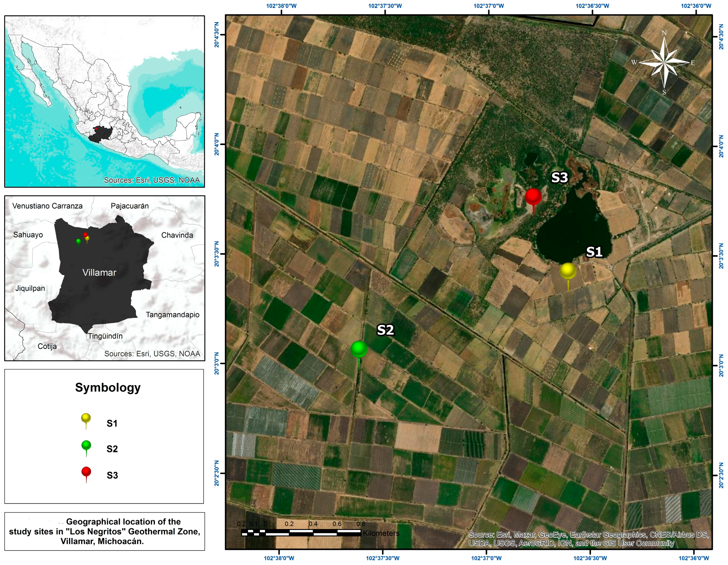
Task: Click the Esri Maxar source credit text
Action: click(x=588, y=539)
